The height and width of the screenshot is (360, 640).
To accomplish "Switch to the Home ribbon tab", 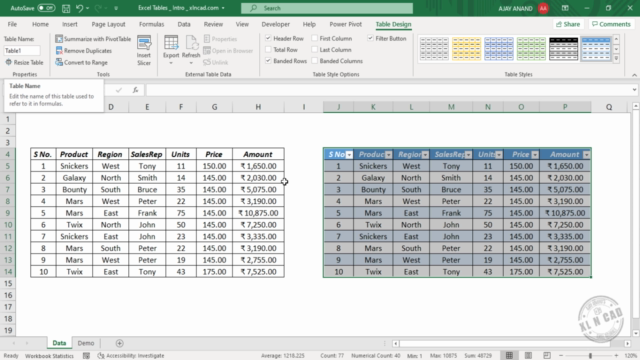I will point(40,24).
